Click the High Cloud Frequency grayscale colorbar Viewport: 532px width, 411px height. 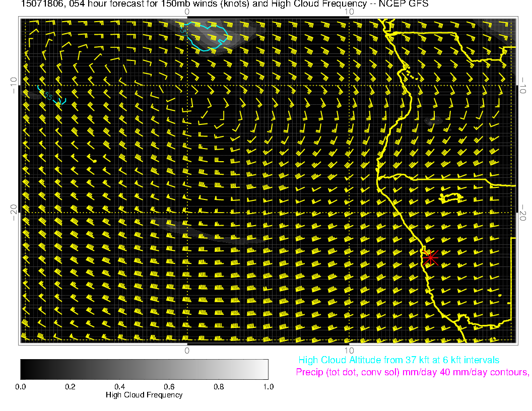pyautogui.click(x=144, y=369)
